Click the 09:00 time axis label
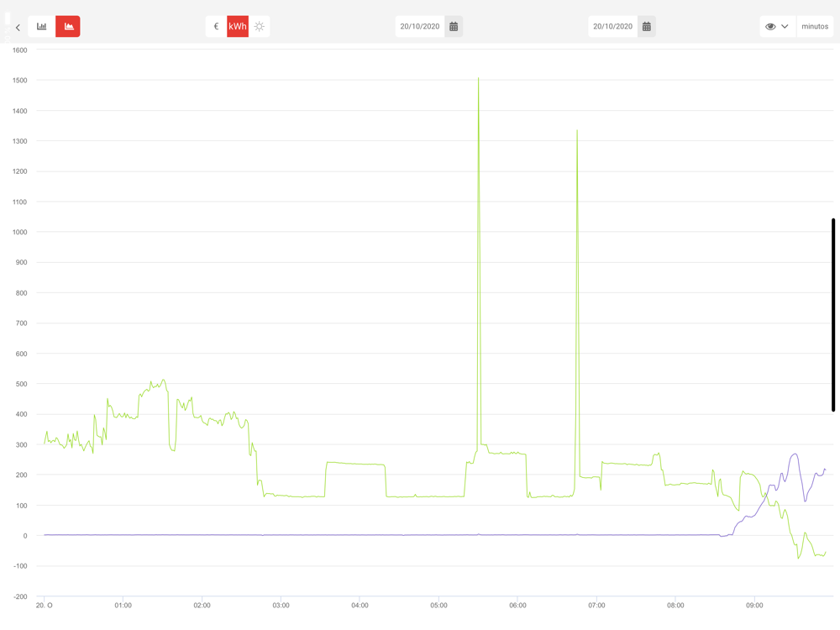 coord(754,606)
